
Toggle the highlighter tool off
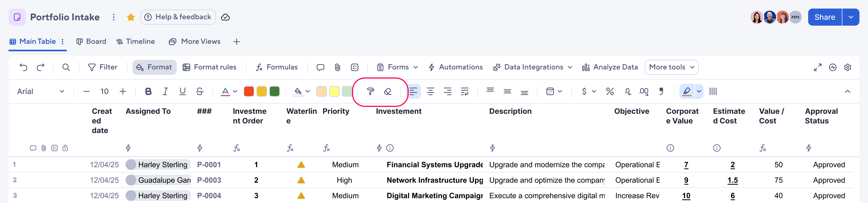coord(687,91)
